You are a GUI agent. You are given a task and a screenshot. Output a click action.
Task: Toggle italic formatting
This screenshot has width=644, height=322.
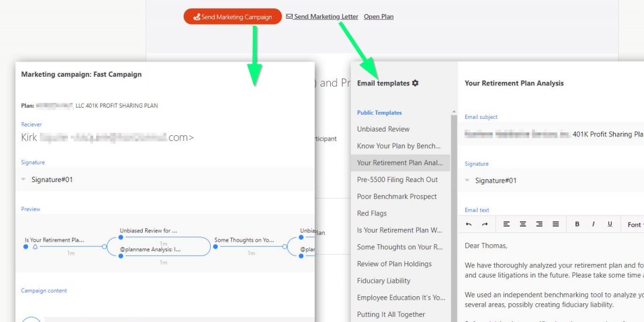click(593, 224)
